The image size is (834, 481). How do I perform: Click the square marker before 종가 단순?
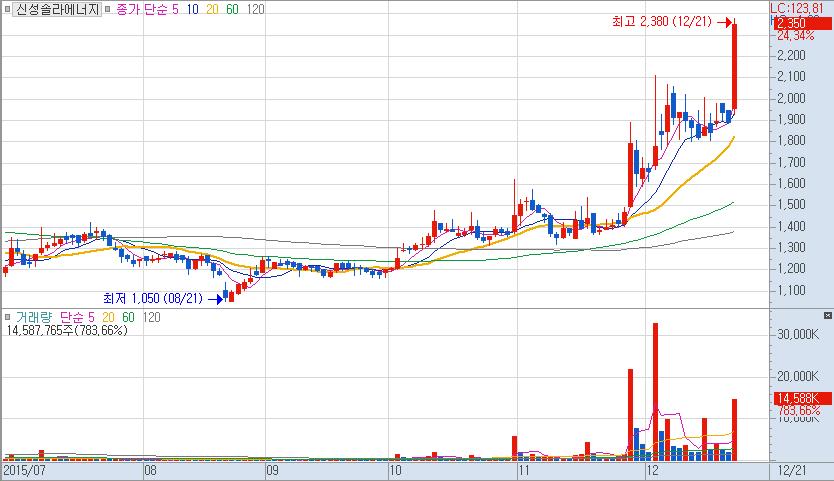(108, 9)
